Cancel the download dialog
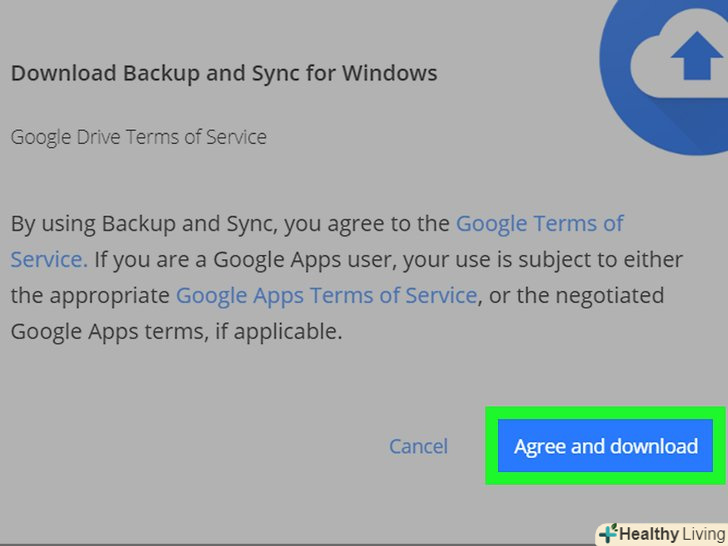728x546 pixels. (418, 446)
